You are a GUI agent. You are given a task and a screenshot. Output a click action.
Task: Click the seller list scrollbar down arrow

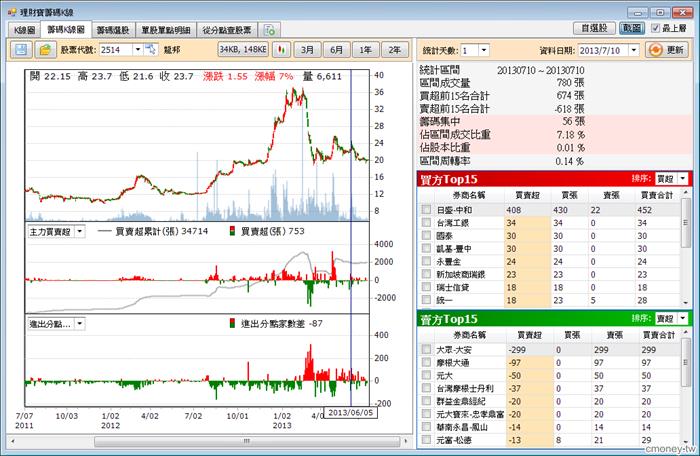click(686, 441)
